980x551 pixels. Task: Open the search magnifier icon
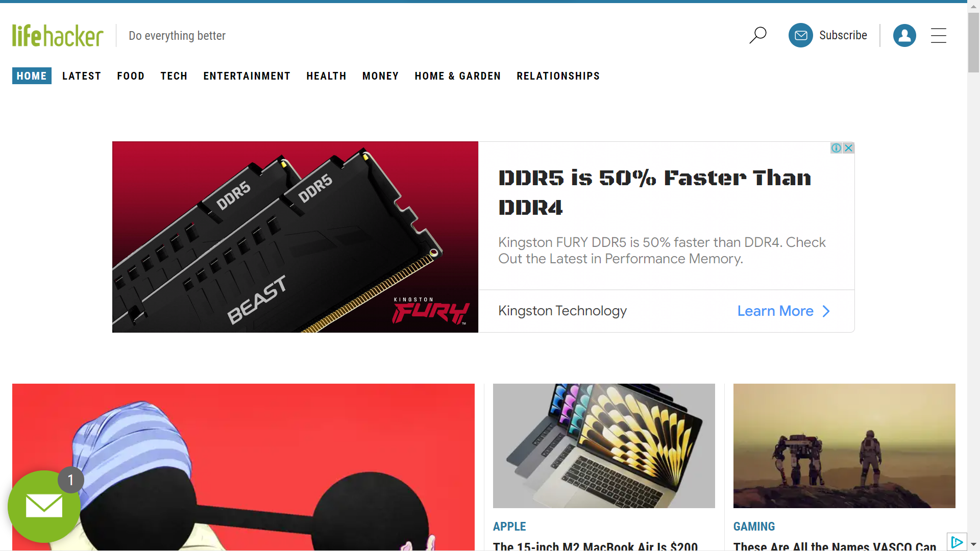[758, 35]
